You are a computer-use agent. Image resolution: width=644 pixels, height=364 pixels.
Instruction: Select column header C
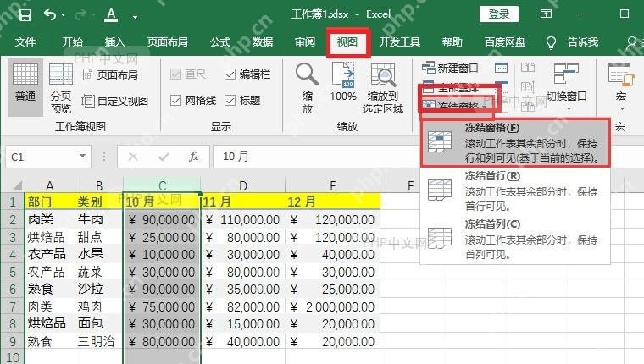click(x=162, y=185)
